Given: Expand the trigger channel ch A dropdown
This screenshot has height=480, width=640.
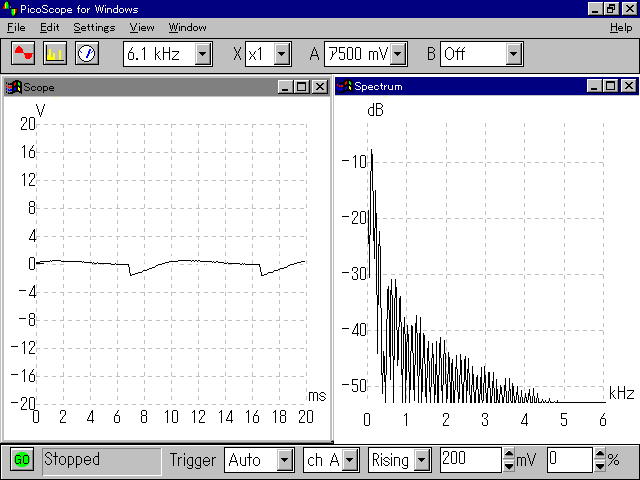Looking at the screenshot, I should coord(350,460).
